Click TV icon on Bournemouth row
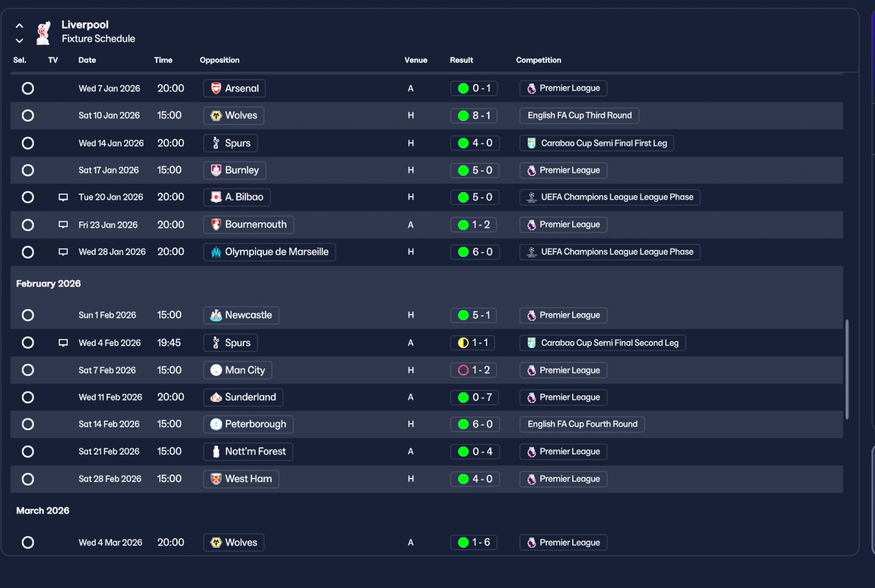Image resolution: width=875 pixels, height=588 pixels. pyautogui.click(x=64, y=224)
